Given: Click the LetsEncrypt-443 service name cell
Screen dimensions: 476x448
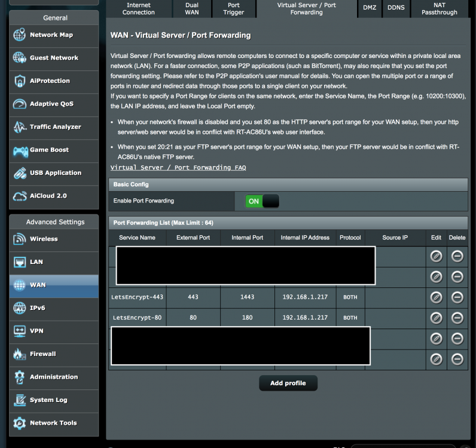Looking at the screenshot, I should click(x=137, y=297).
